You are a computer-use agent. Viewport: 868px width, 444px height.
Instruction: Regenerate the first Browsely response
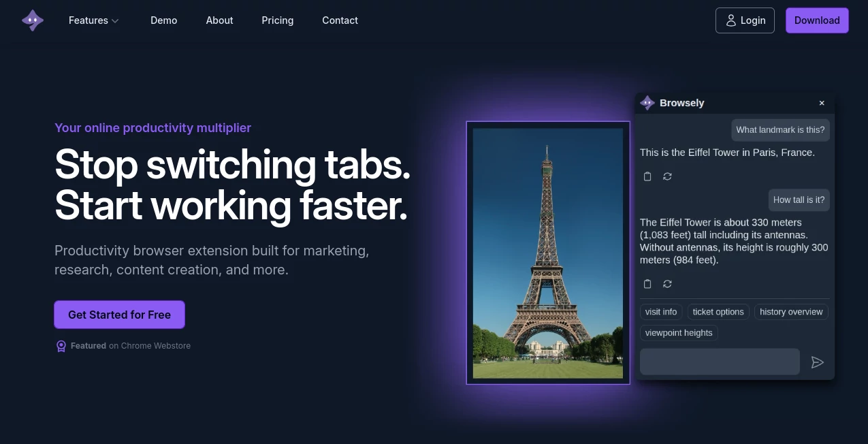tap(667, 176)
